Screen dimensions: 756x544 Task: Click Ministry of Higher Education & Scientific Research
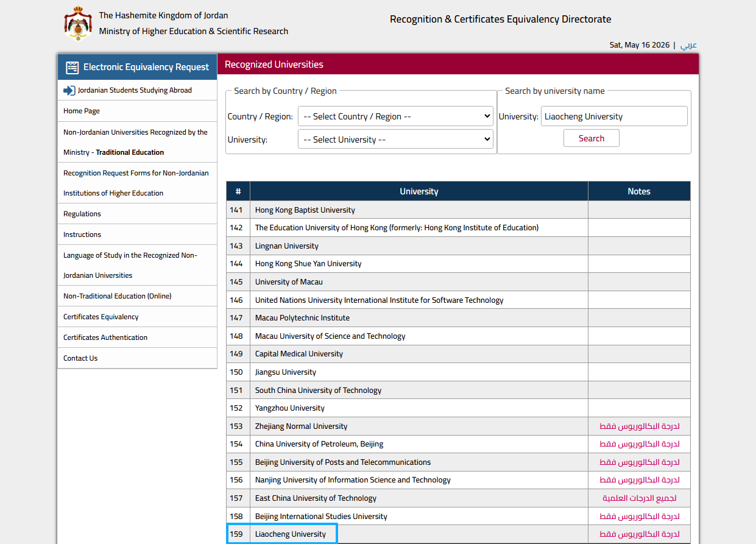(194, 31)
